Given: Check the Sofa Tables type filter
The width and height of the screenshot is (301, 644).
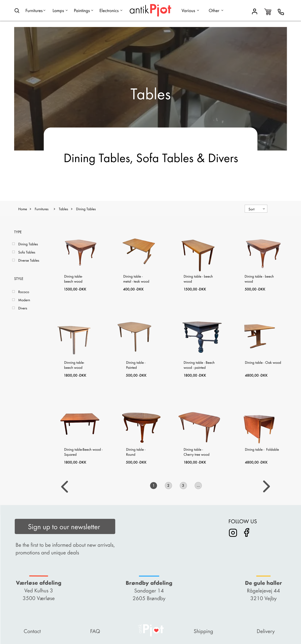Looking at the screenshot, I should click(13, 252).
